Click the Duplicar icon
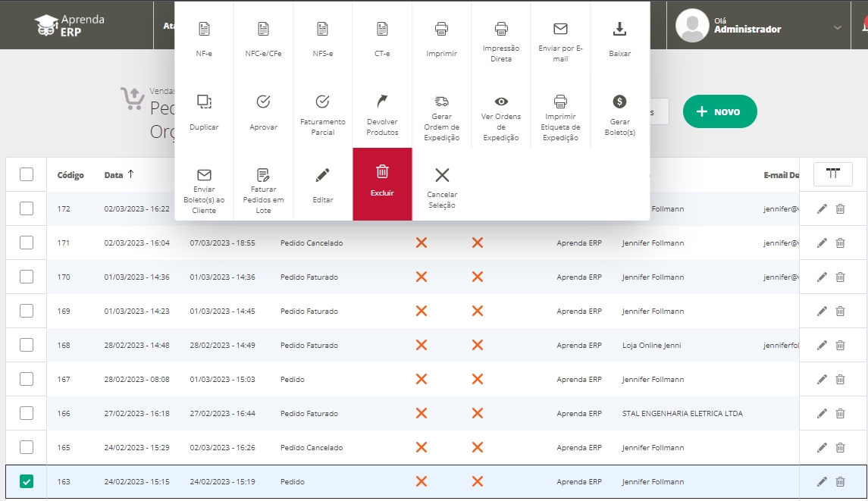The height and width of the screenshot is (501, 868). [x=204, y=102]
